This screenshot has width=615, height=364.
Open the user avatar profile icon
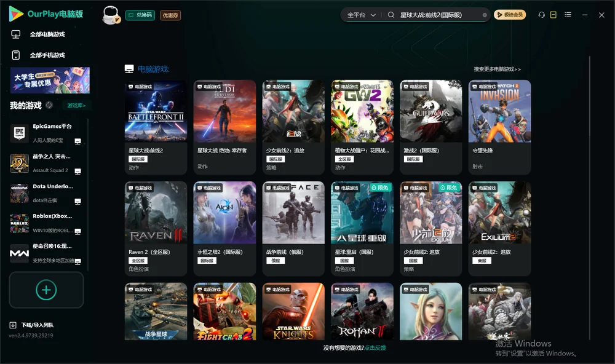tap(111, 15)
